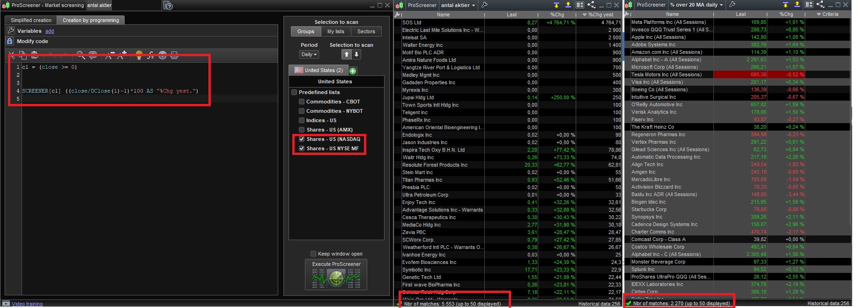Select the United States (2) market tab
Screen dimensions: 868x308
point(319,70)
